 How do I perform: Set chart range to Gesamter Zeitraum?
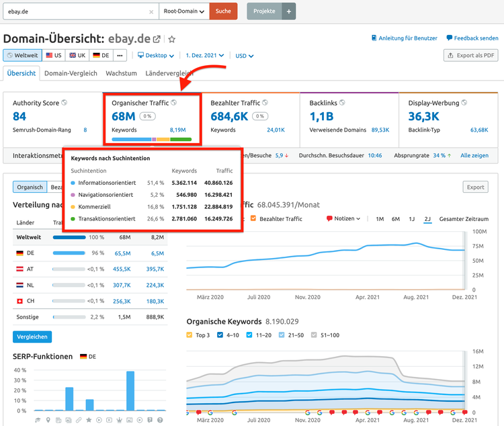464,219
